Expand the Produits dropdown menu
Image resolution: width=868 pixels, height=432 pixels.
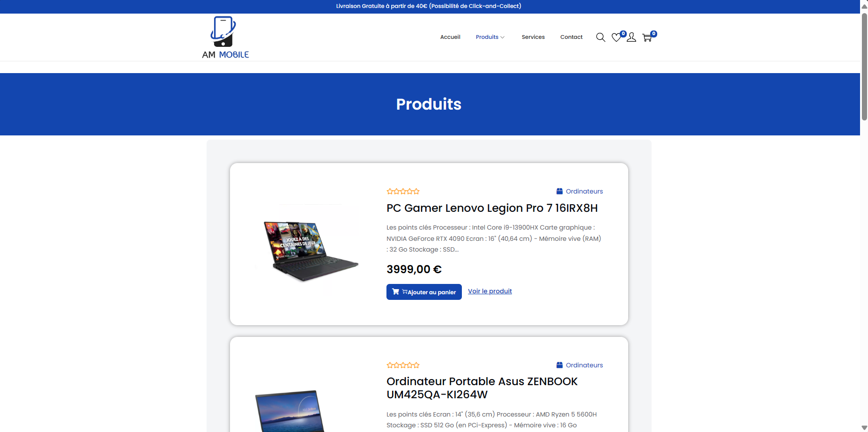tap(490, 37)
